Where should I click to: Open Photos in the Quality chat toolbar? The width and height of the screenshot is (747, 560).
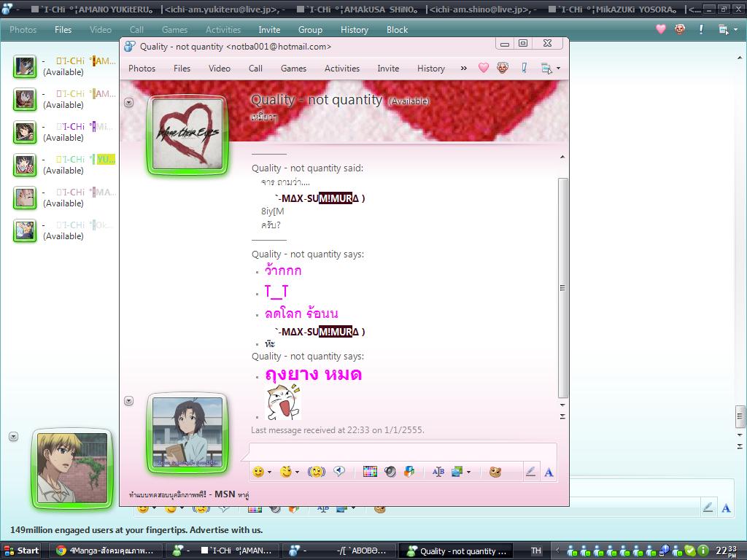142,68
